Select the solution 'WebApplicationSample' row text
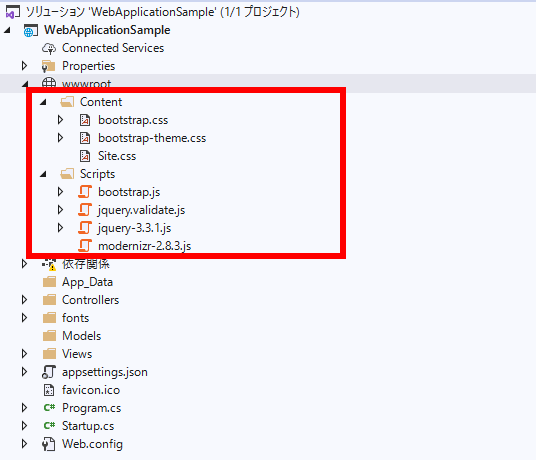Viewport: 536px width, 460px height. 163,12
